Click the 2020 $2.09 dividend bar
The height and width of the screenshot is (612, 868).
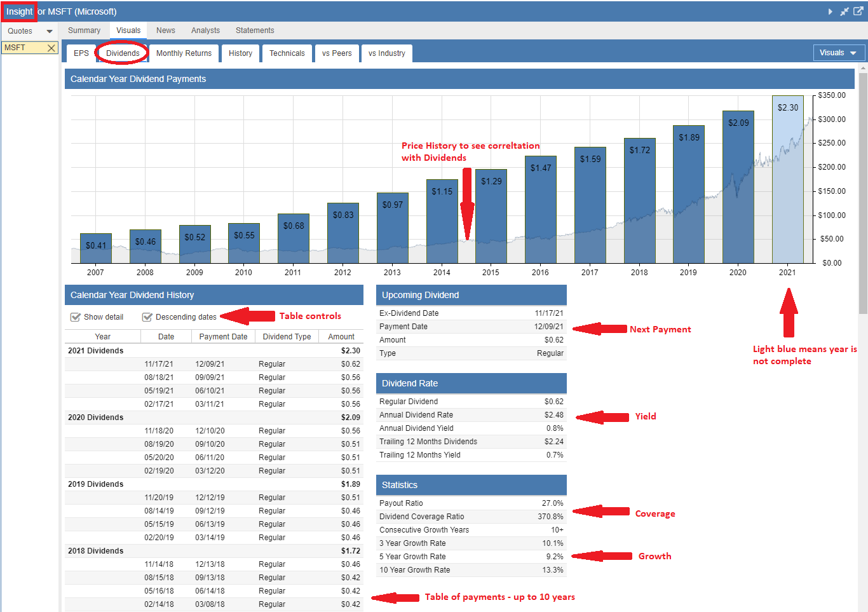click(x=738, y=187)
